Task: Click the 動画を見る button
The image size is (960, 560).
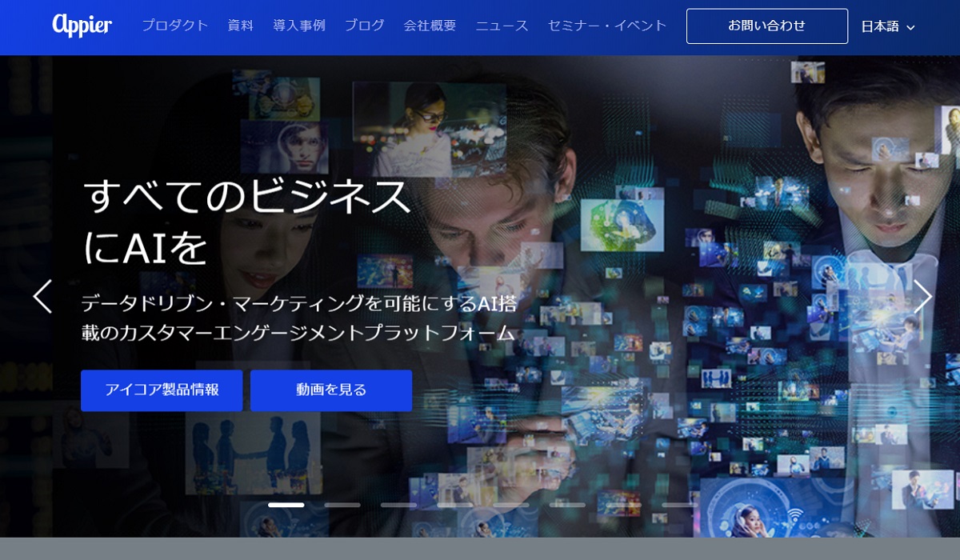Action: pos(331,390)
